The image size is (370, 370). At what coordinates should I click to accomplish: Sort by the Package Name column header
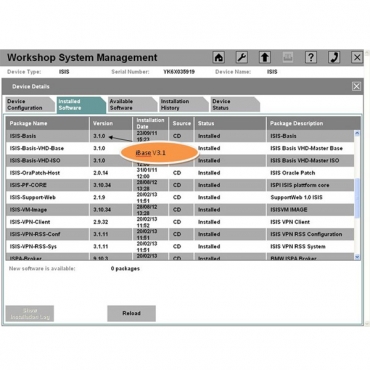pyautogui.click(x=47, y=123)
